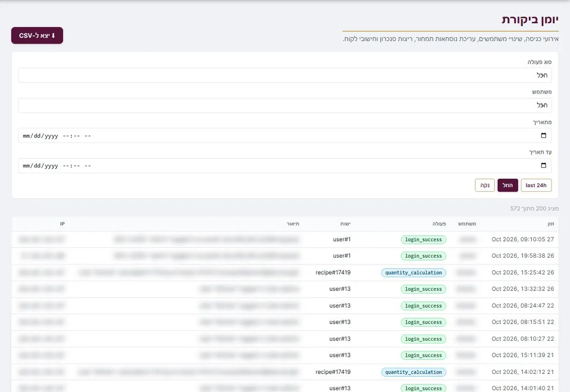
Task: Select the תיאור column header
Action: 293,224
